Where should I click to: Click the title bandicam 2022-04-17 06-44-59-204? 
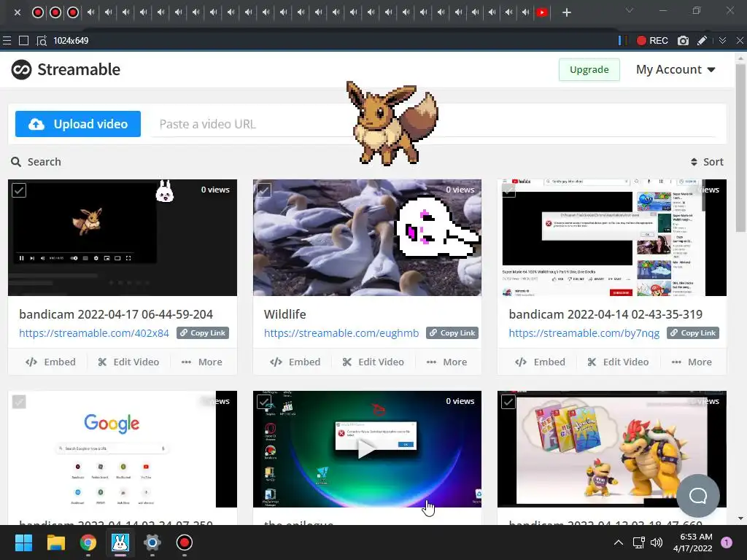pos(116,314)
